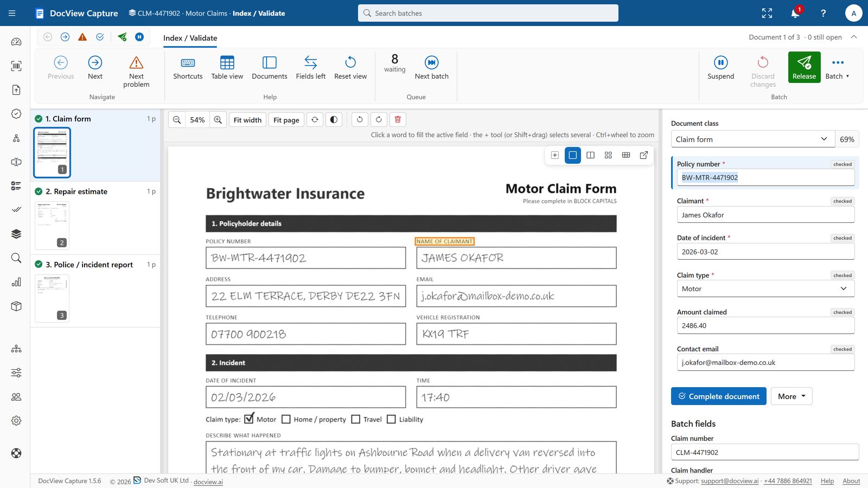Select the Index / Validate tab
This screenshot has height=488, width=868.
pos(190,38)
